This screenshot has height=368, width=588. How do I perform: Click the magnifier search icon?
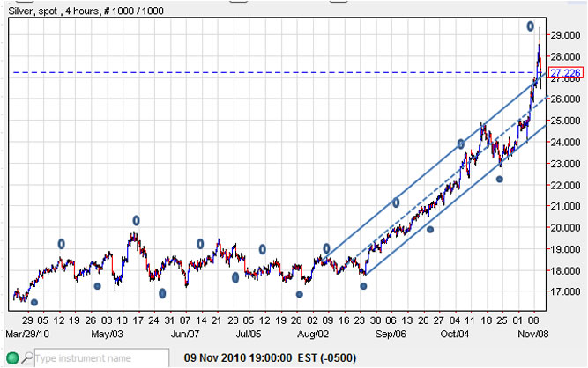pos(27,358)
